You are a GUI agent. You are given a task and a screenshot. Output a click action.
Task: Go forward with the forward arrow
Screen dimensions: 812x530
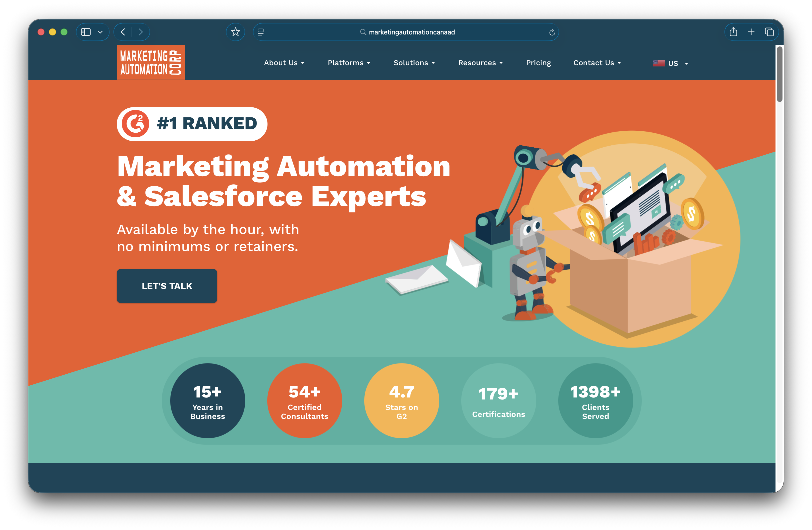click(x=140, y=32)
